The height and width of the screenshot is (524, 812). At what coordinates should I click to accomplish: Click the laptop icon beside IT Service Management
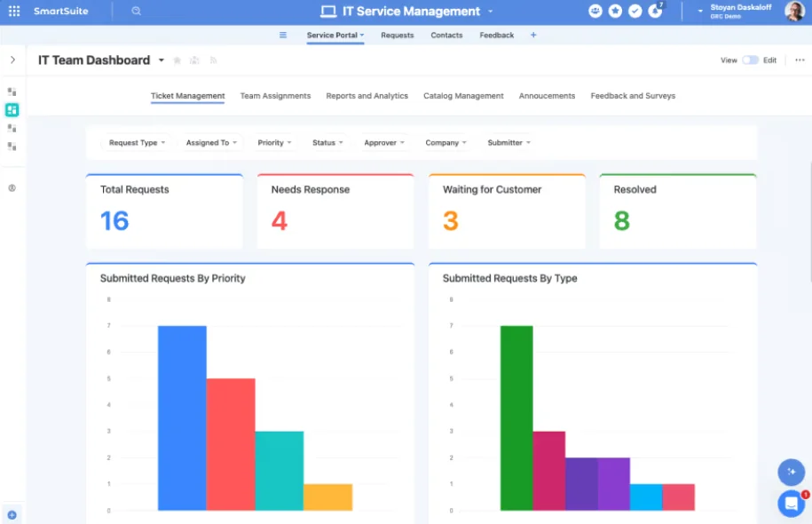[328, 12]
